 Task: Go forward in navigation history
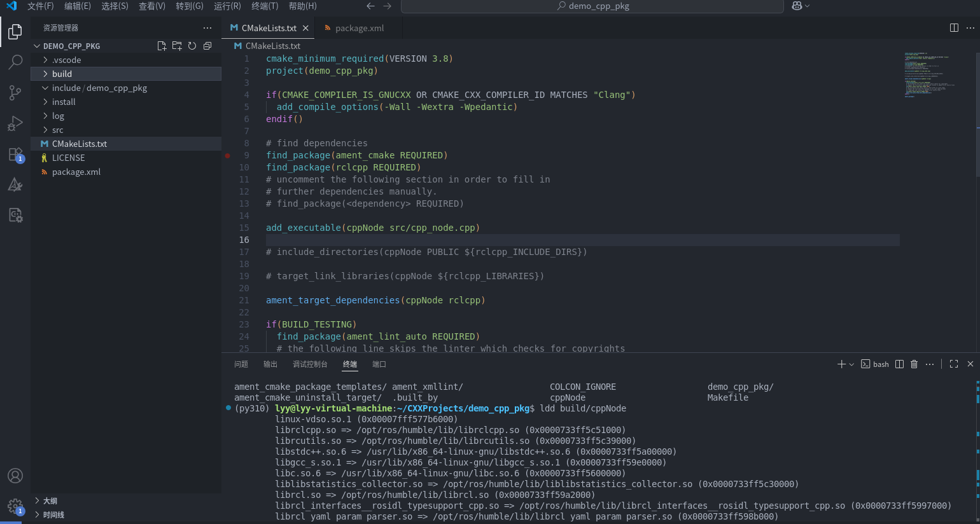coord(388,6)
